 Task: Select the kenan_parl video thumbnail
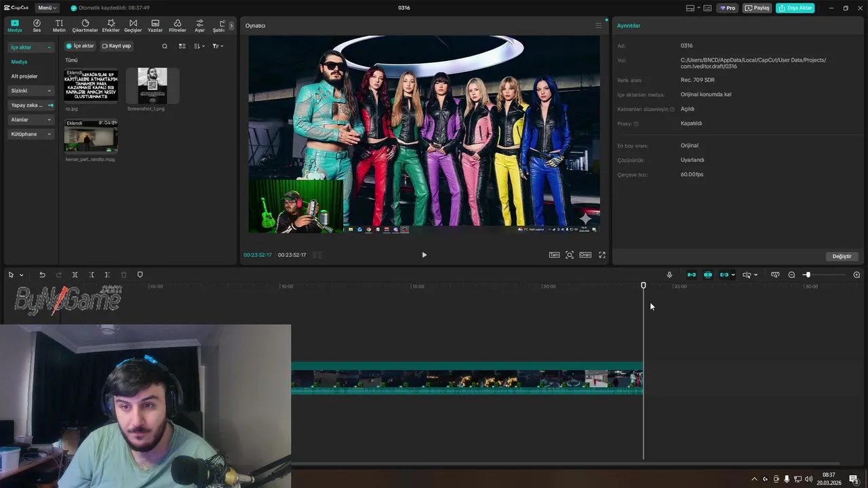point(91,136)
